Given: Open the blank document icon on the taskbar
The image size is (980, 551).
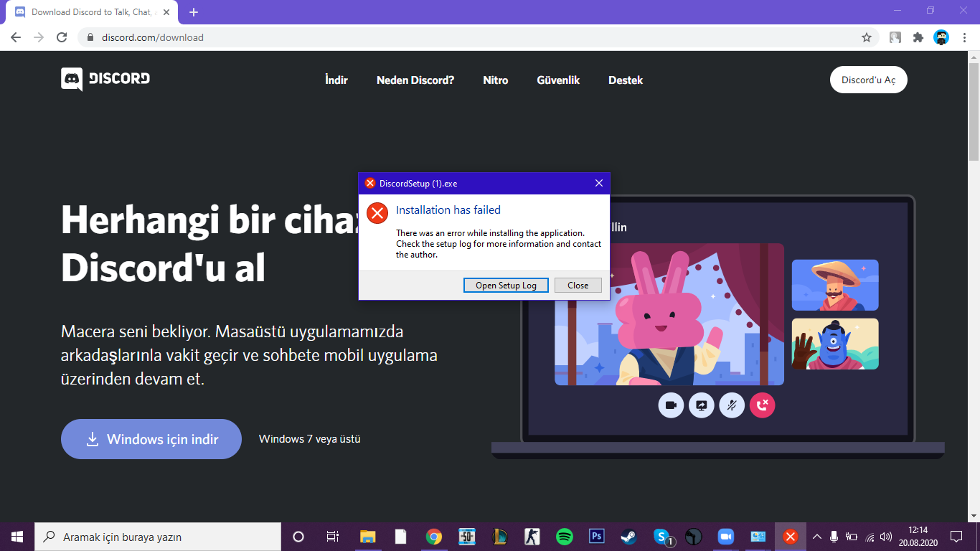Looking at the screenshot, I should click(x=401, y=537).
